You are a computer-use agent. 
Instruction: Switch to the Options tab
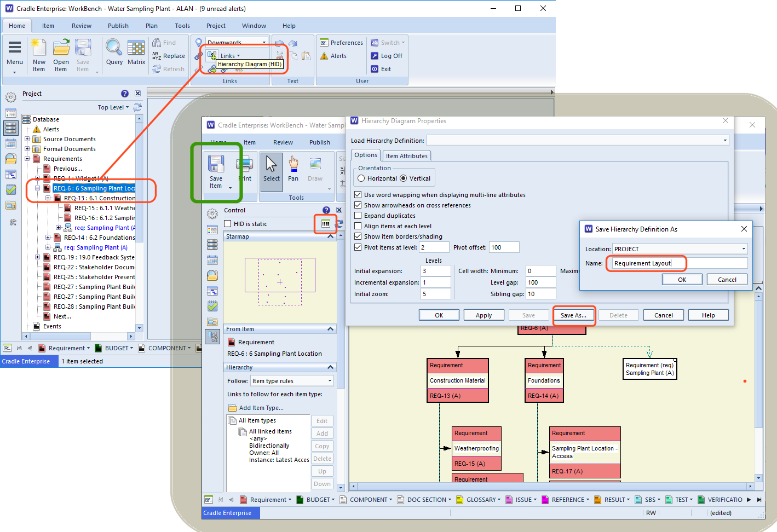coord(366,155)
